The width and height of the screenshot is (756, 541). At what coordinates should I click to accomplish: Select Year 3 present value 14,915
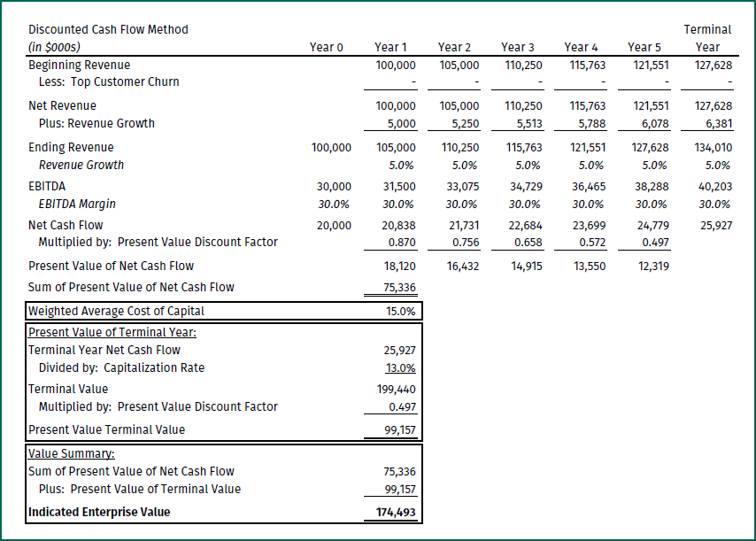(x=527, y=267)
